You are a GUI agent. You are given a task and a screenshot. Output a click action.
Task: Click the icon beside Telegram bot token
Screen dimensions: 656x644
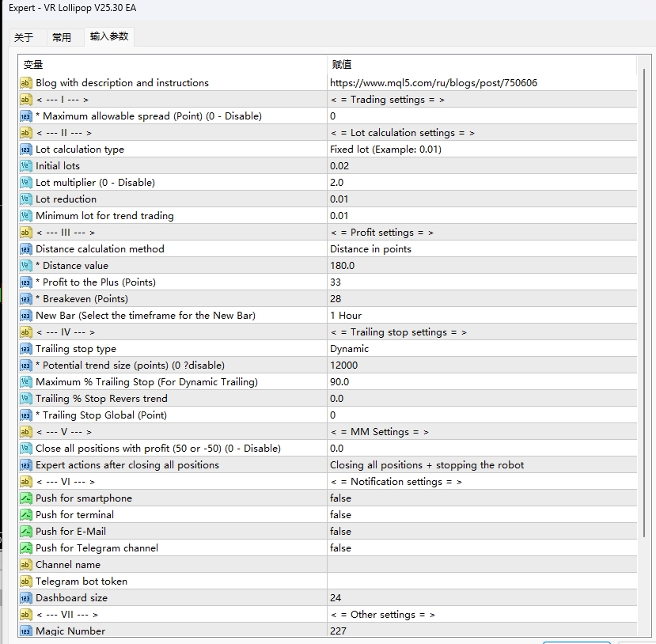coord(25,581)
